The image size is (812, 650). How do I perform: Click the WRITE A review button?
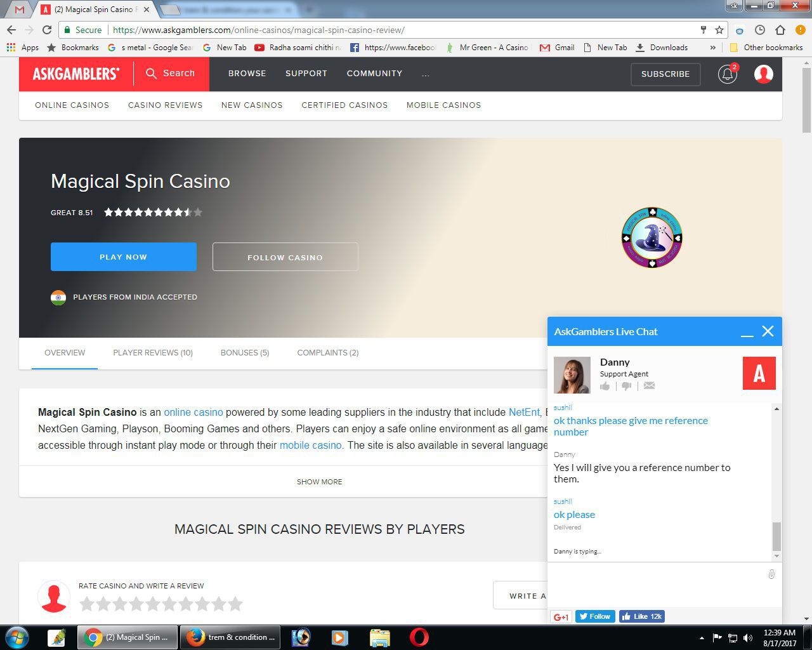520,595
